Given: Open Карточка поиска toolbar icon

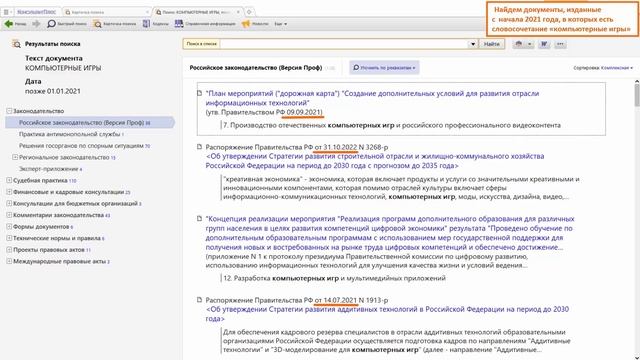Looking at the screenshot, I should (x=97, y=24).
